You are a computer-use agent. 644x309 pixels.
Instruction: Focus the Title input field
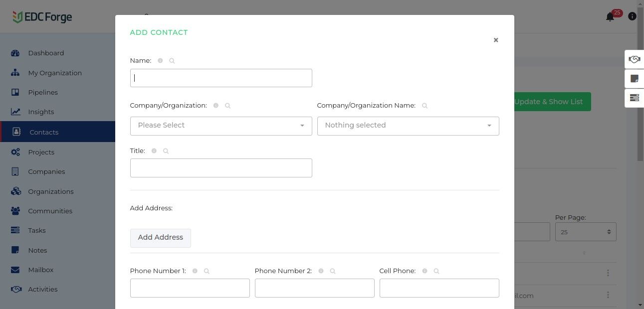tap(221, 168)
